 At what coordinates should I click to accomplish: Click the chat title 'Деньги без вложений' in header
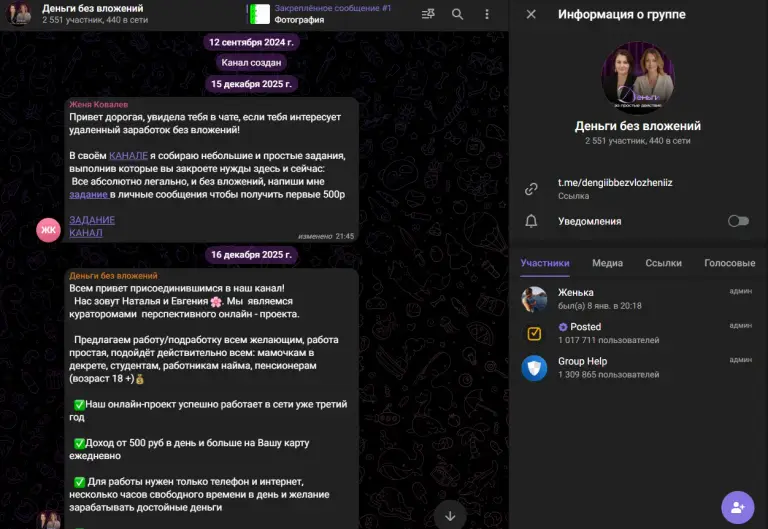pos(93,8)
